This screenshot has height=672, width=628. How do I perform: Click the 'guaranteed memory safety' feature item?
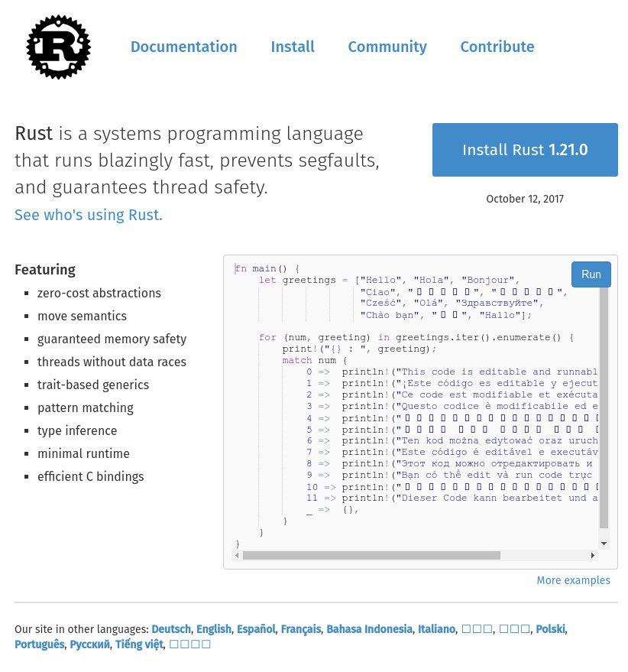112,339
